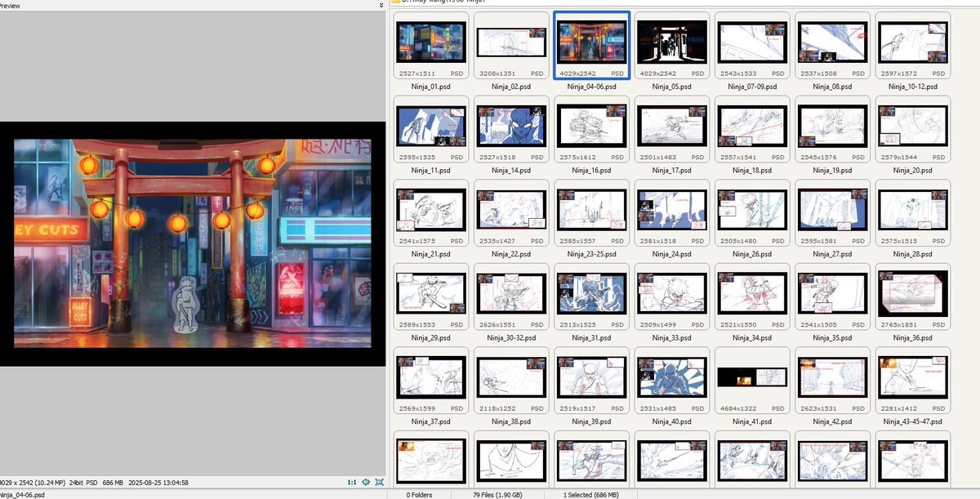980x499 pixels.
Task: Select the Ninja_26.psd thumbnail
Action: click(751, 213)
